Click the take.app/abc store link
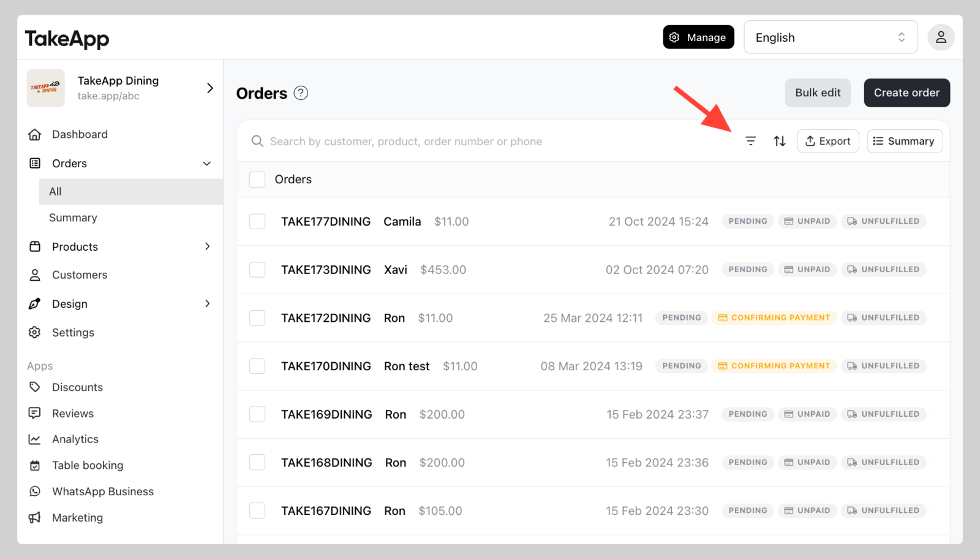This screenshot has width=980, height=559. tap(108, 96)
